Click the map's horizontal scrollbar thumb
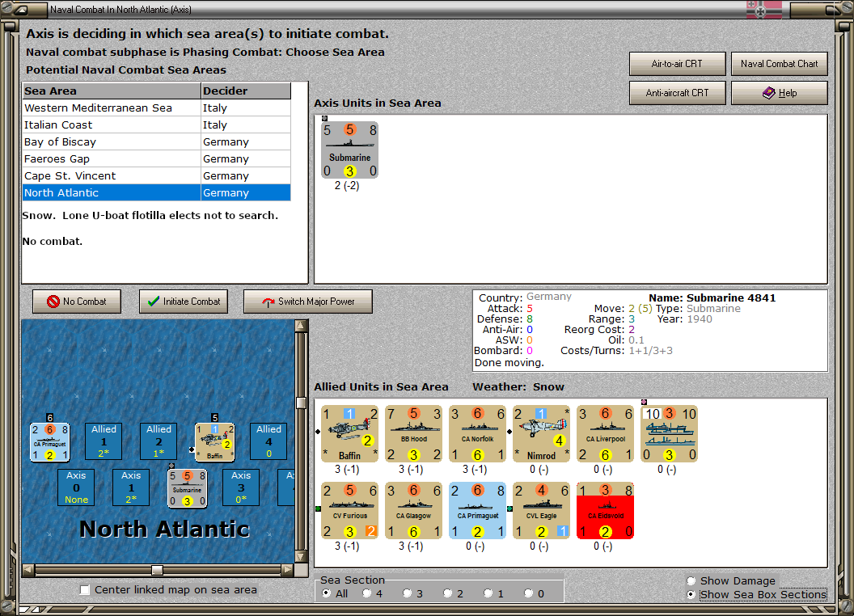854x616 pixels. [157, 570]
